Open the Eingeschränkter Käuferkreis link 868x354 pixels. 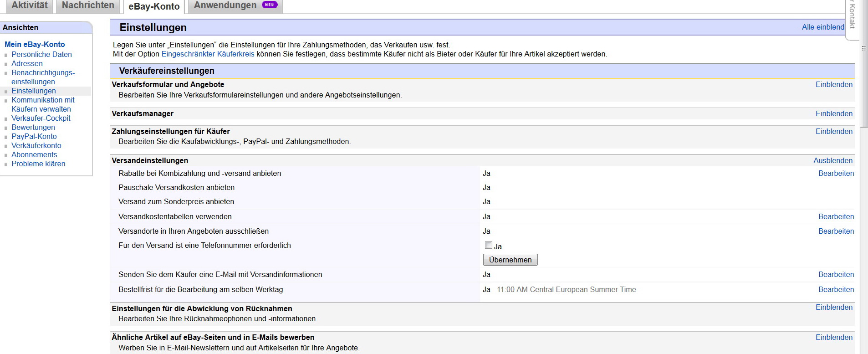pyautogui.click(x=208, y=54)
